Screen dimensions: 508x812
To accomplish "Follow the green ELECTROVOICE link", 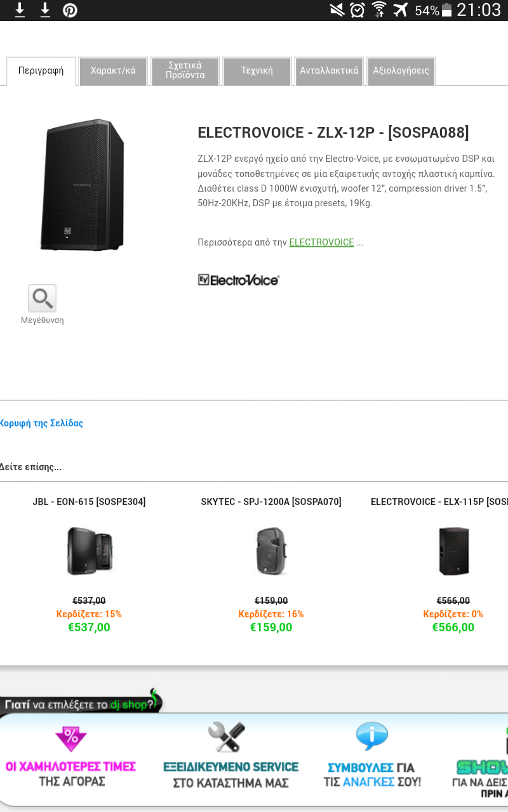I will [x=321, y=242].
